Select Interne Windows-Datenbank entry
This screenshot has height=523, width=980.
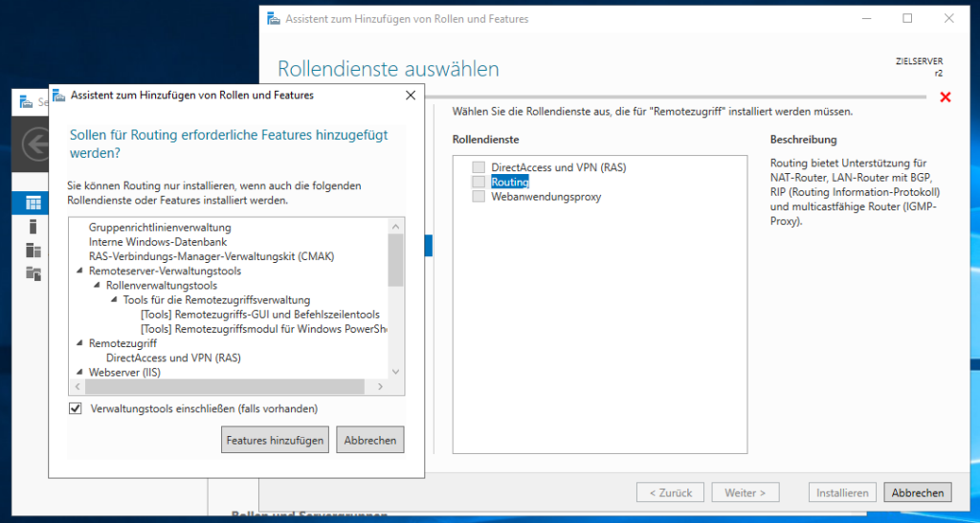tap(158, 242)
